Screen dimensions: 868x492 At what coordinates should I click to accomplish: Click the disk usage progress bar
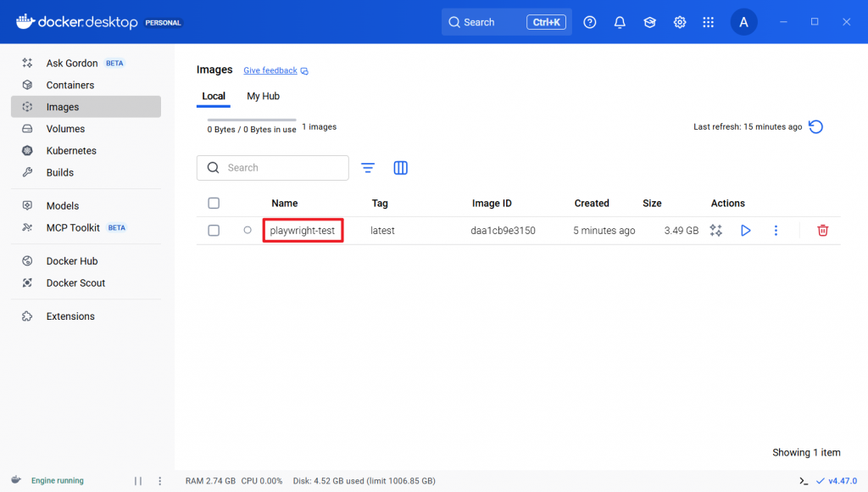coord(252,120)
